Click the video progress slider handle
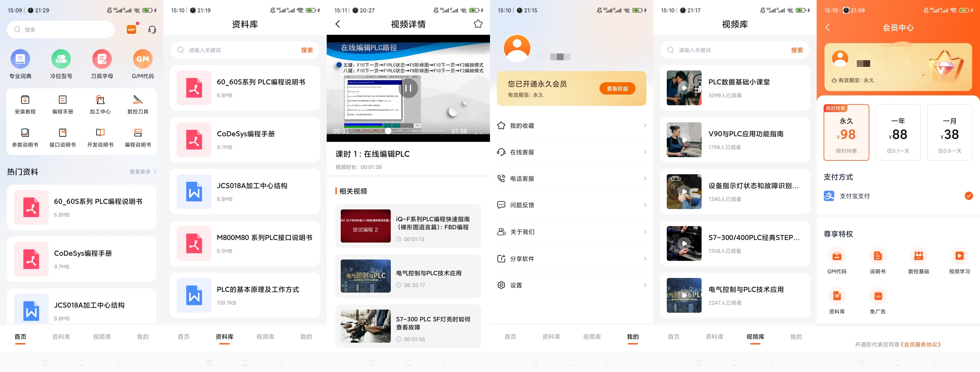 [388, 131]
